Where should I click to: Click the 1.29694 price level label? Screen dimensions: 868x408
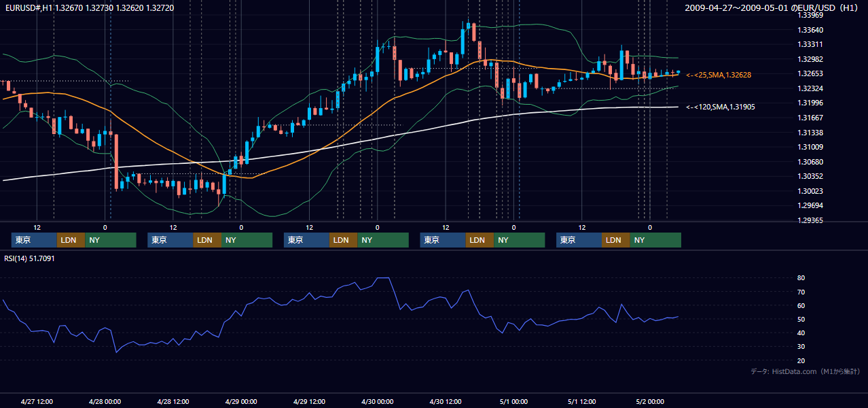(x=810, y=206)
